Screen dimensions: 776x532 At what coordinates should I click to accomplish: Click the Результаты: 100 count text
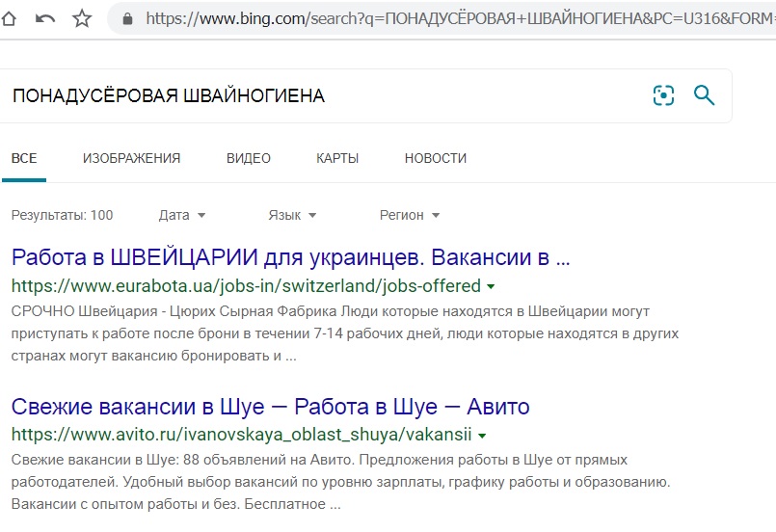(62, 215)
